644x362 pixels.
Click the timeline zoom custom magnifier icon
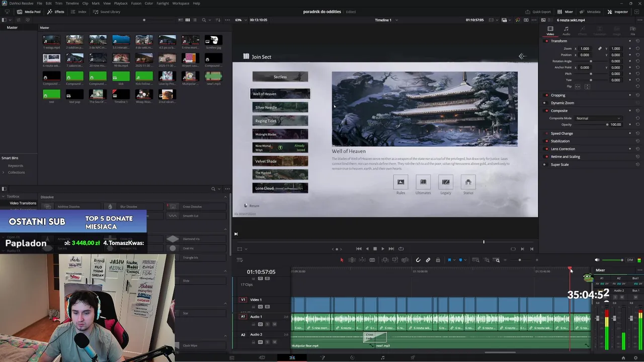(497, 260)
